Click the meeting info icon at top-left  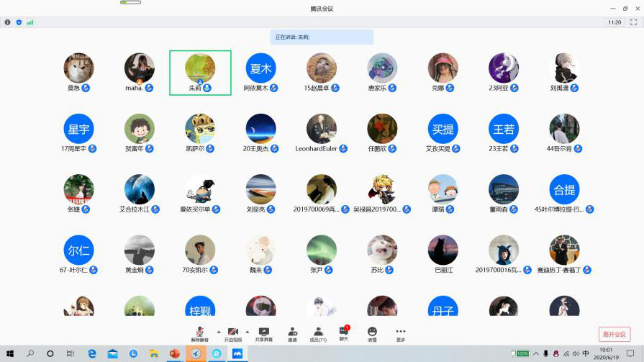[8, 22]
